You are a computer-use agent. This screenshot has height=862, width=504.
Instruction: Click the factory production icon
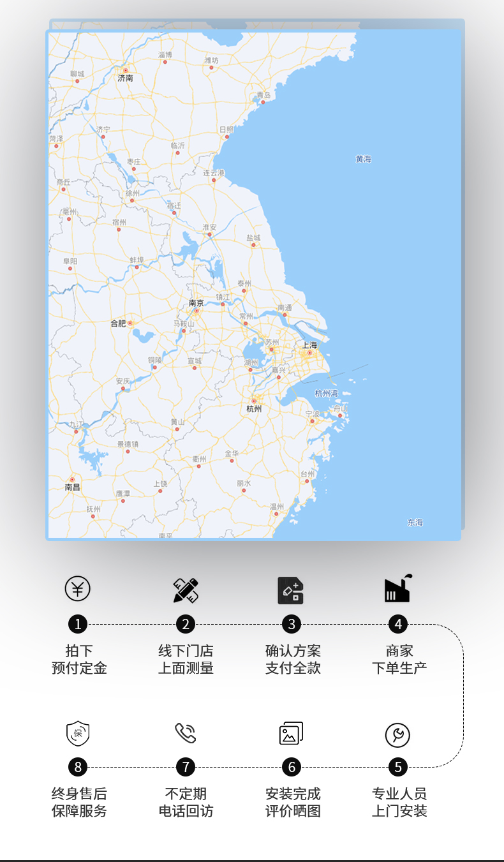click(x=398, y=588)
